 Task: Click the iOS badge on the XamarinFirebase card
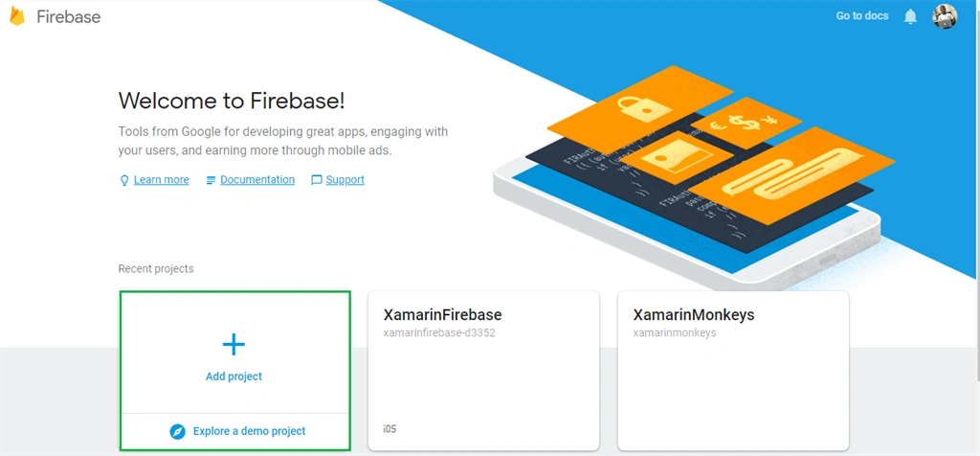coord(390,429)
